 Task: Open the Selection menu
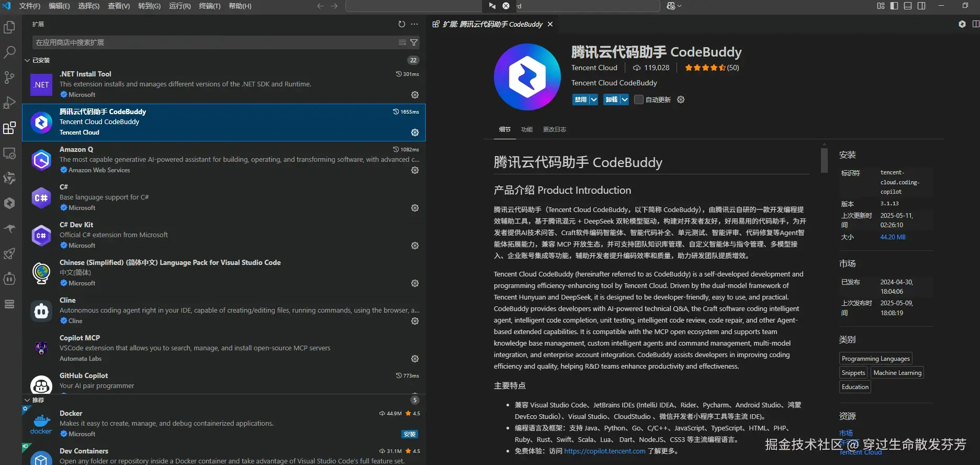click(88, 6)
